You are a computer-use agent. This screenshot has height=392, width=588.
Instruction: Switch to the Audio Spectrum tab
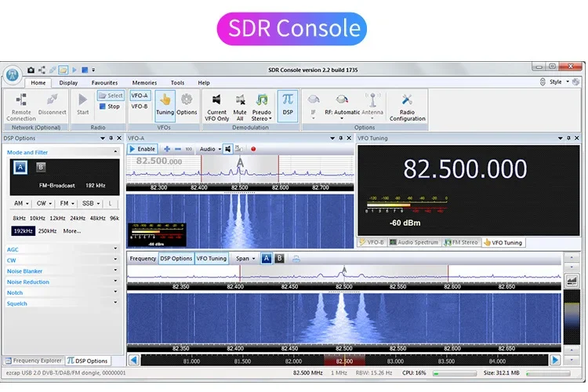pyautogui.click(x=414, y=242)
